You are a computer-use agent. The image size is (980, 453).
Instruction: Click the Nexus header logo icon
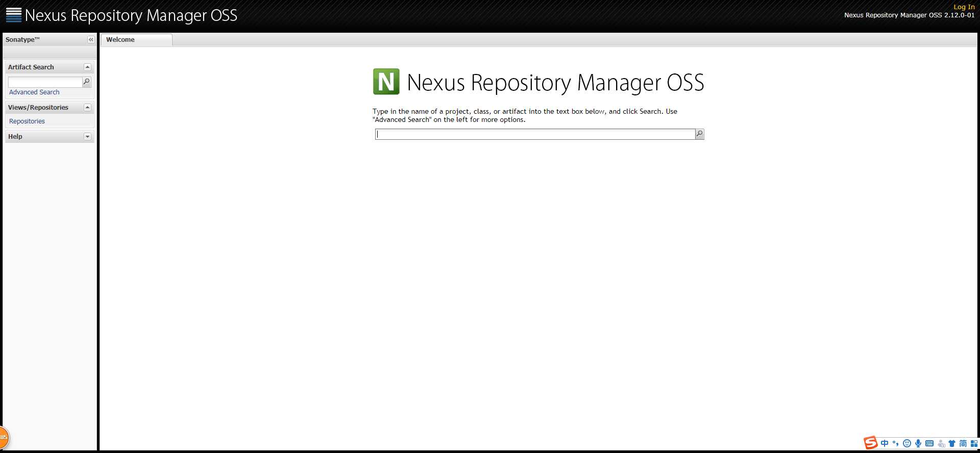tap(14, 15)
